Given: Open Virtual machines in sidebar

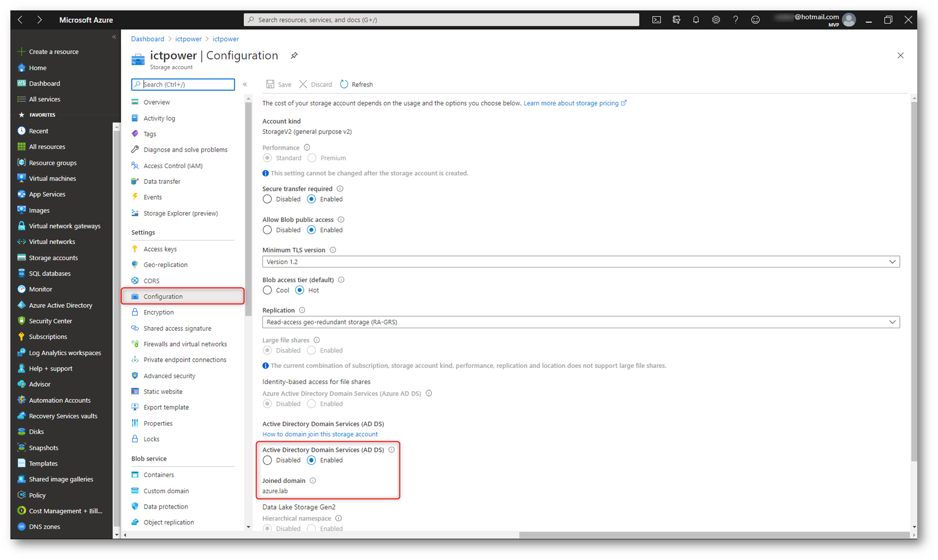Looking at the screenshot, I should [x=52, y=178].
